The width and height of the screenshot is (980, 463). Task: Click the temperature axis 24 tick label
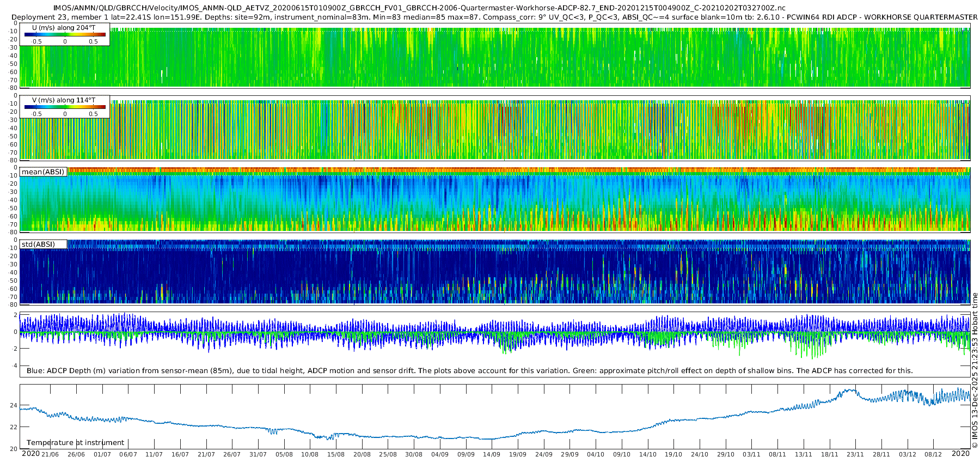click(x=14, y=406)
